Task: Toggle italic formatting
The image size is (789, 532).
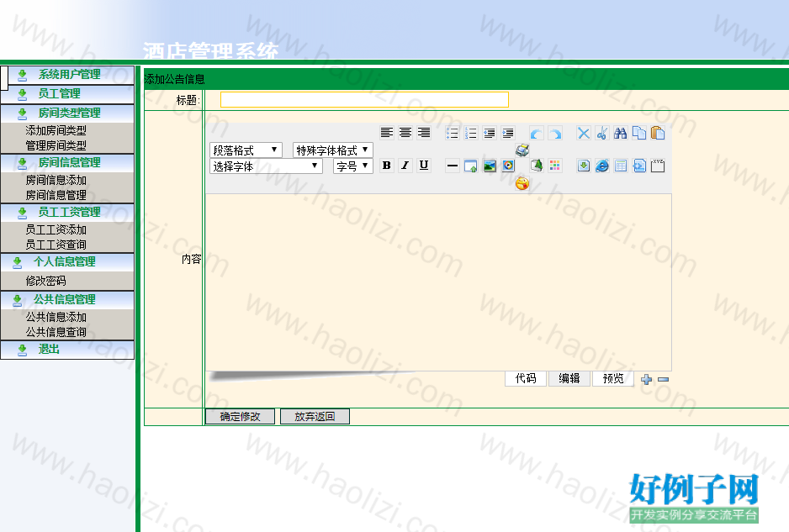Action: tap(405, 166)
